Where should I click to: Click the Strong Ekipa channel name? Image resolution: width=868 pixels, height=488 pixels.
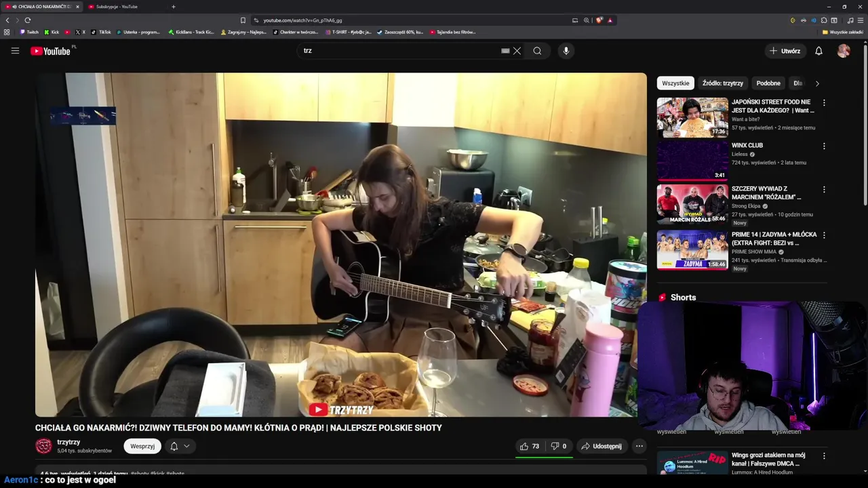click(746, 206)
